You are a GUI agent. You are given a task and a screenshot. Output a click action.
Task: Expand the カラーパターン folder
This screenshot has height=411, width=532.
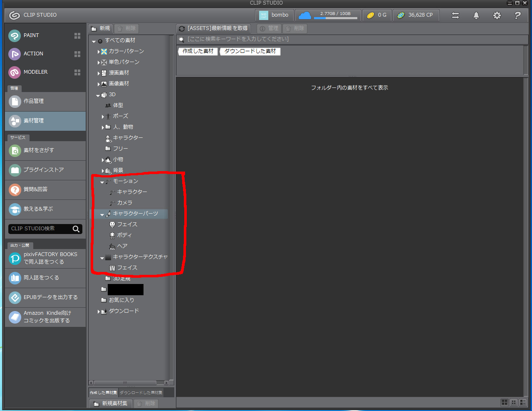(99, 52)
